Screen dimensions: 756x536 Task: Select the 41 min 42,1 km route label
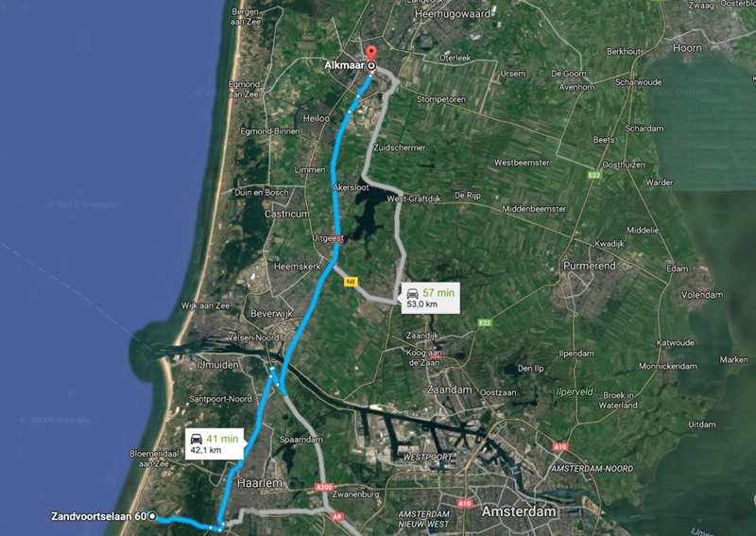coord(215,444)
